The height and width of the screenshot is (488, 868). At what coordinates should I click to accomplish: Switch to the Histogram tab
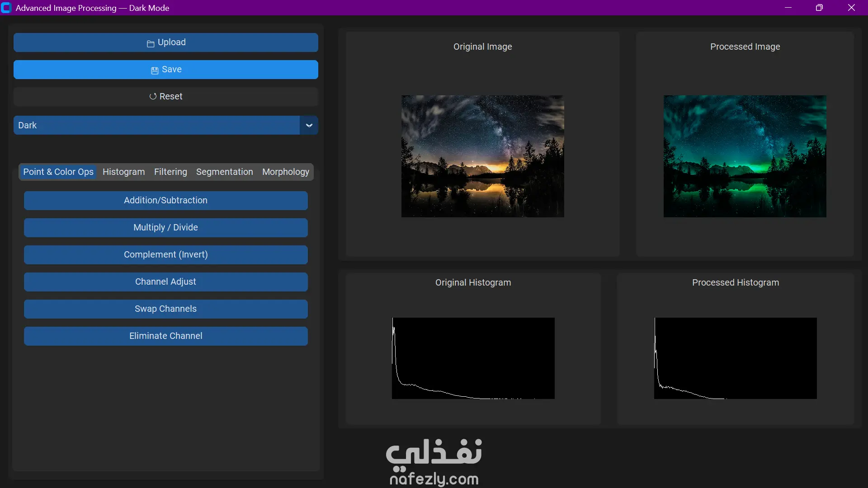123,172
